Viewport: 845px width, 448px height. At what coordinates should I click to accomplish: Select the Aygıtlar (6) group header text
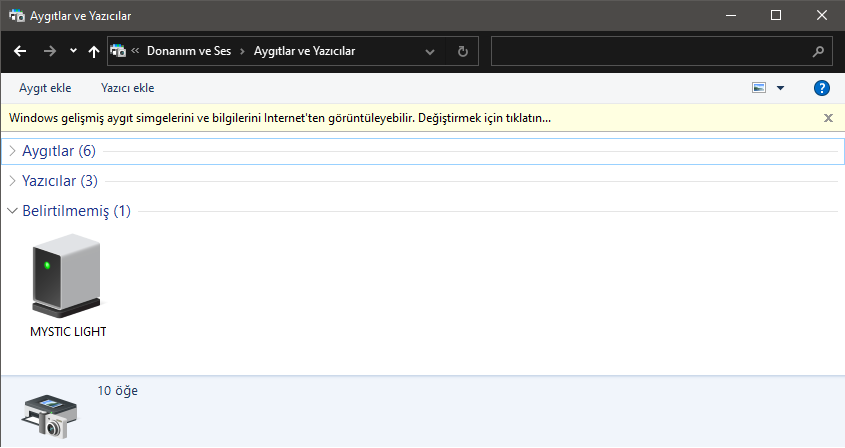point(59,151)
